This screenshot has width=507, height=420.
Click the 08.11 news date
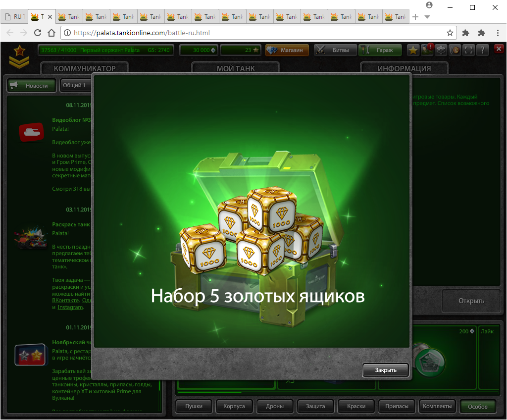coord(79,105)
